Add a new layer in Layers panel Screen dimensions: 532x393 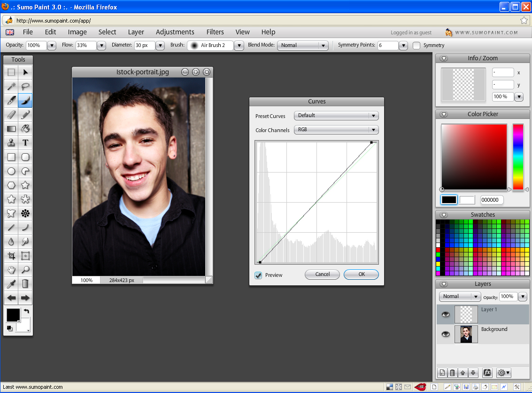pos(442,373)
